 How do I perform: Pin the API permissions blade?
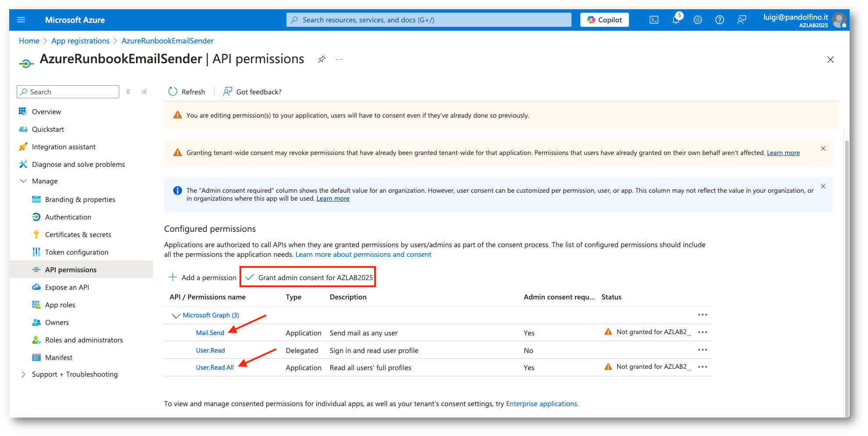pyautogui.click(x=322, y=59)
